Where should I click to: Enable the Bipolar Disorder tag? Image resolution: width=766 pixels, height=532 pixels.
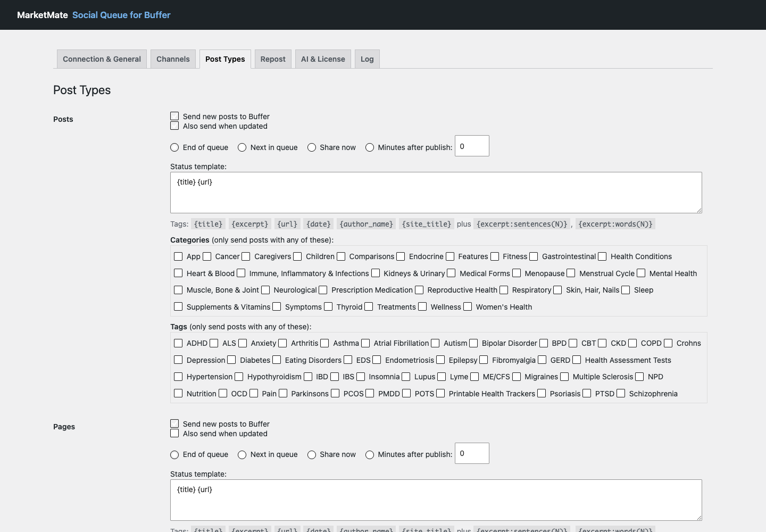click(x=473, y=343)
